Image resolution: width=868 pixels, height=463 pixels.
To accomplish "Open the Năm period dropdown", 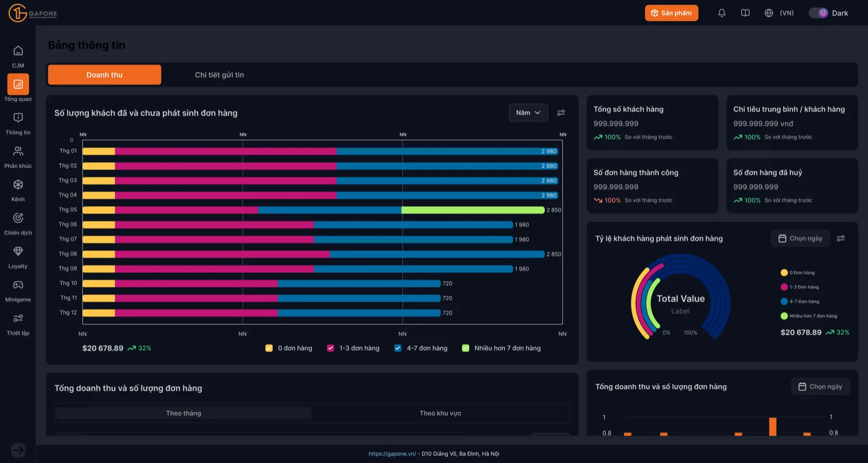I will (x=528, y=113).
